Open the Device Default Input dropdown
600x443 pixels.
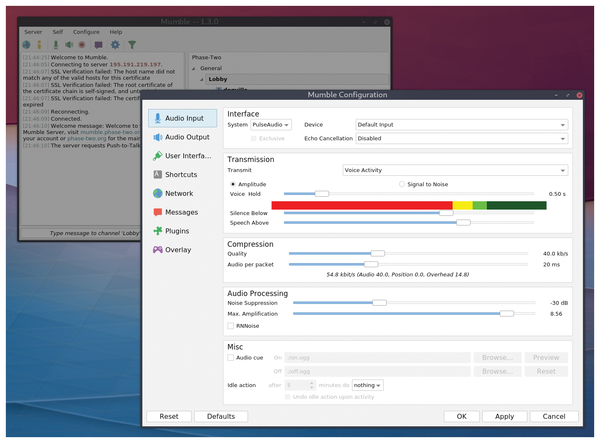pyautogui.click(x=461, y=125)
